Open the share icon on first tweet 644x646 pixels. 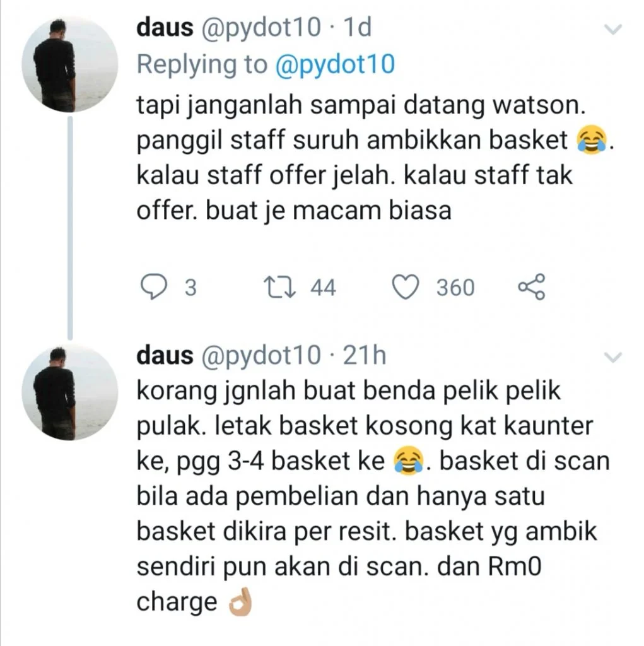532,286
